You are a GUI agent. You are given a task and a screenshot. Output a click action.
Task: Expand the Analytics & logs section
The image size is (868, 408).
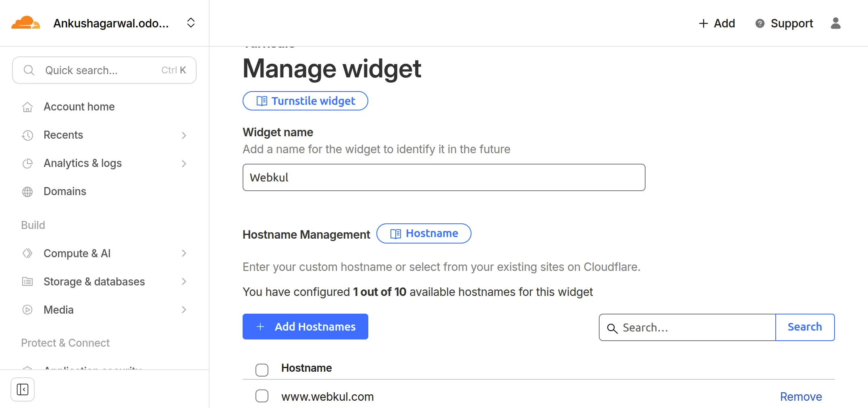tap(184, 163)
